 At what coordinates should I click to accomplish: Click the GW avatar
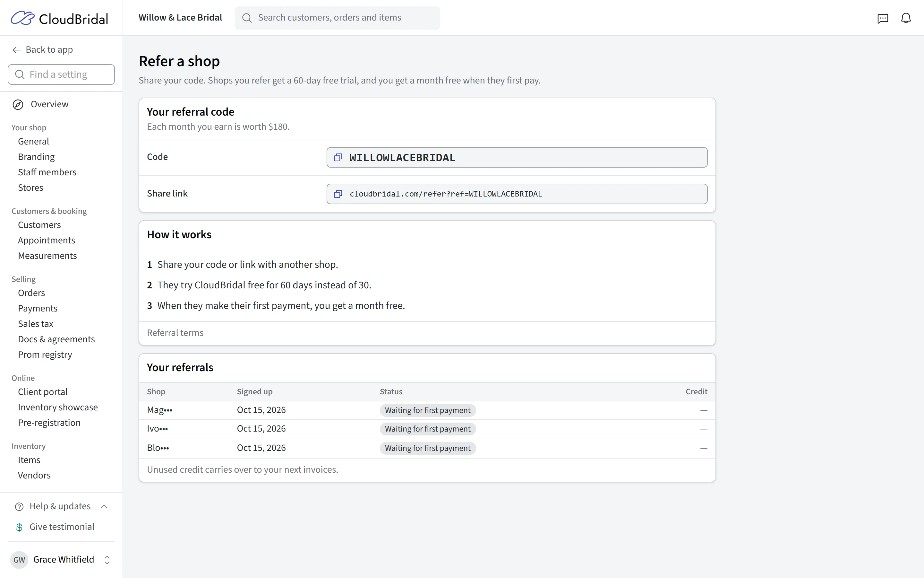pyautogui.click(x=19, y=560)
